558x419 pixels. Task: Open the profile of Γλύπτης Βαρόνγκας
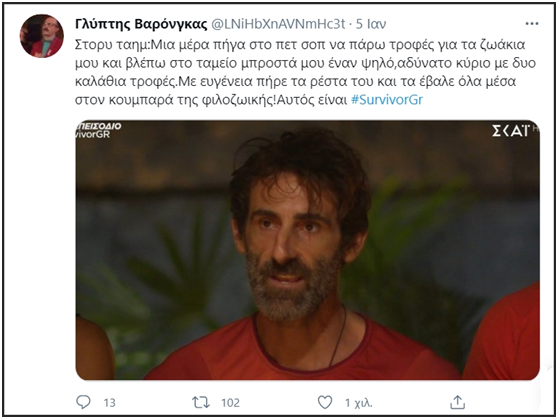click(141, 24)
